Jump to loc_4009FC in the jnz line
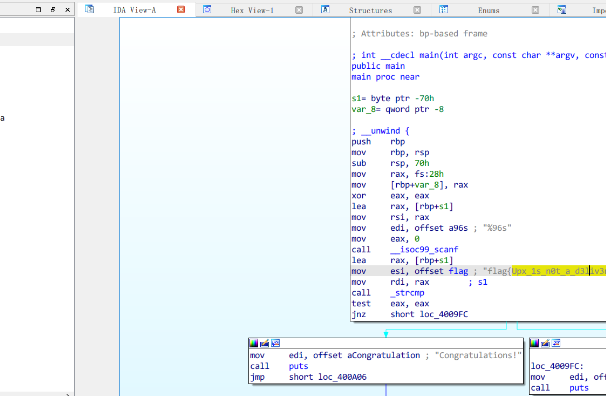 click(x=444, y=314)
